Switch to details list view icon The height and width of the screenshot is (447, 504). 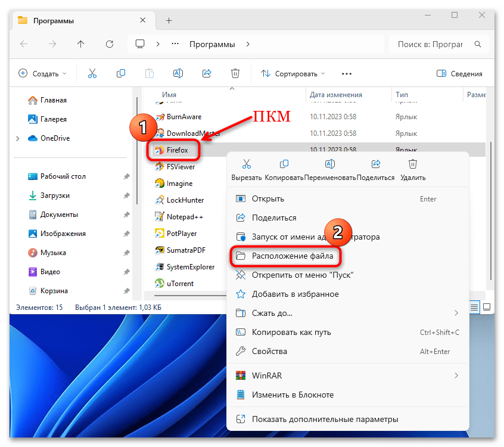click(x=474, y=308)
